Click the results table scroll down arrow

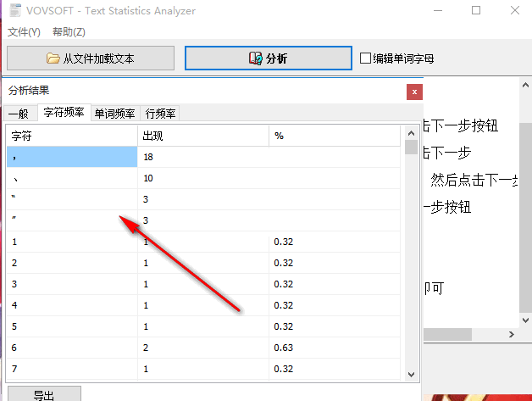(x=411, y=374)
